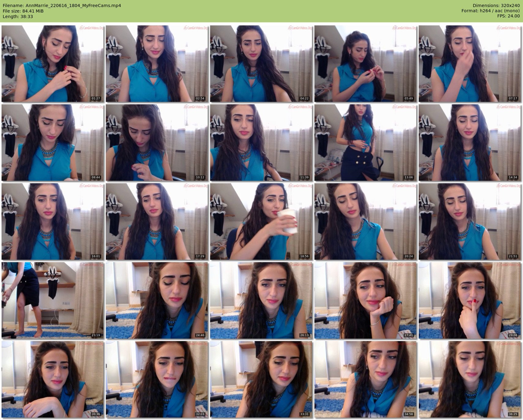Pick the frame captured at 05:49
The width and height of the screenshot is (523, 420).
(365, 64)
